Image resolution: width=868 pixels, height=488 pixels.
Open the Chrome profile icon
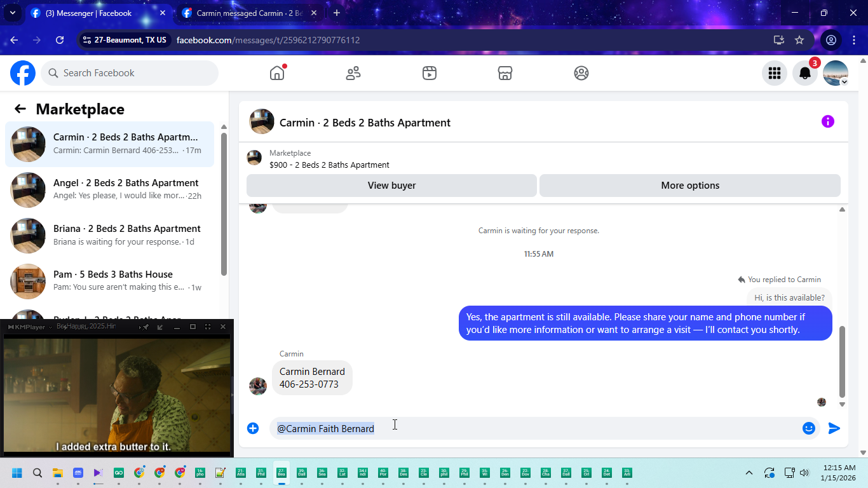[x=831, y=40]
